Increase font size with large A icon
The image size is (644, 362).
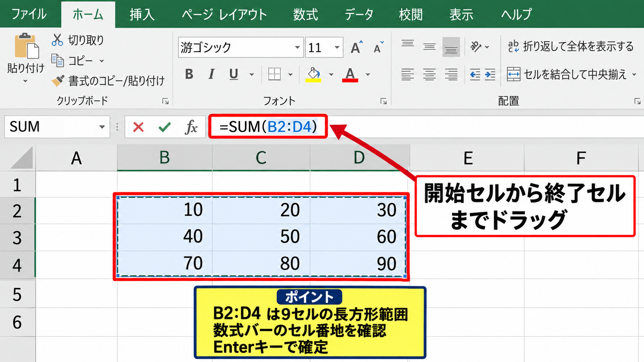click(x=356, y=47)
